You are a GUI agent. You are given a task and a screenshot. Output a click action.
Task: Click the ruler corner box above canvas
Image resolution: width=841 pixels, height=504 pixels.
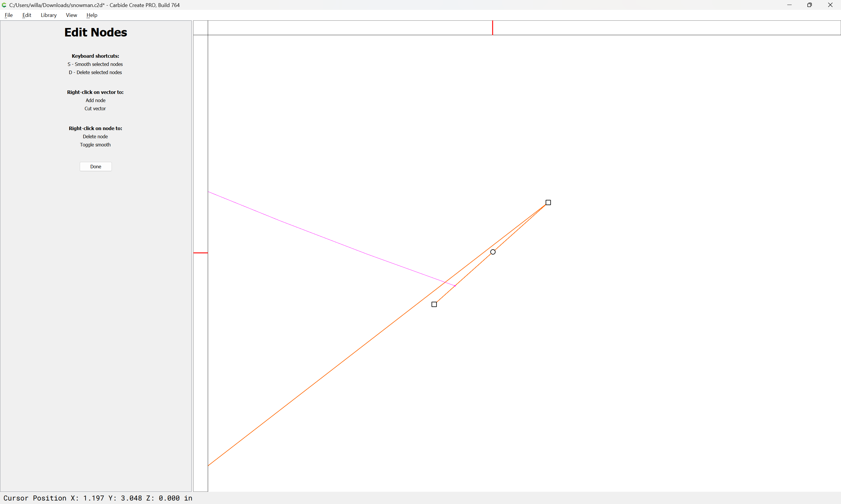pos(201,27)
